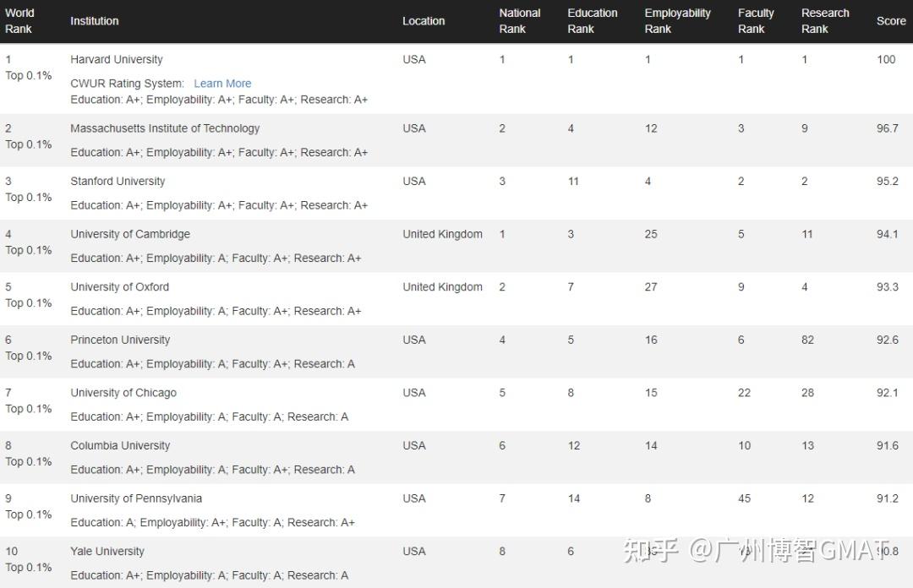Click Princeton's score 92.6

888,340
